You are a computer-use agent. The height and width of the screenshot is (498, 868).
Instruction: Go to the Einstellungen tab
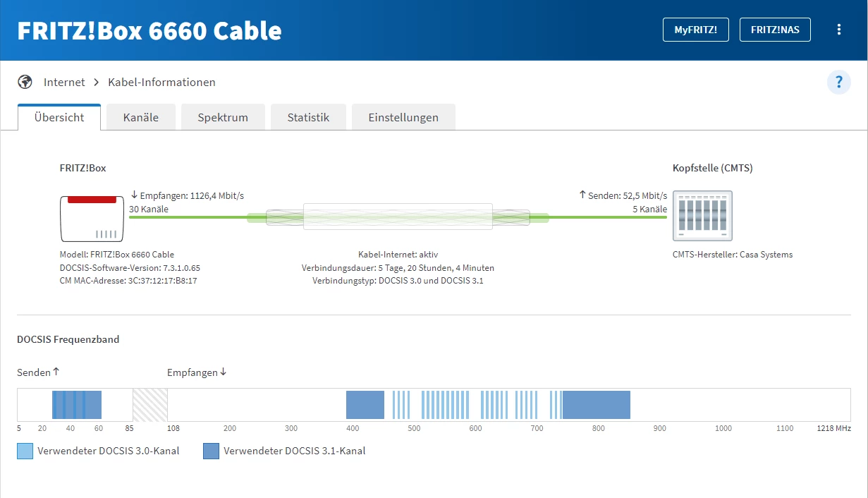[x=403, y=118]
